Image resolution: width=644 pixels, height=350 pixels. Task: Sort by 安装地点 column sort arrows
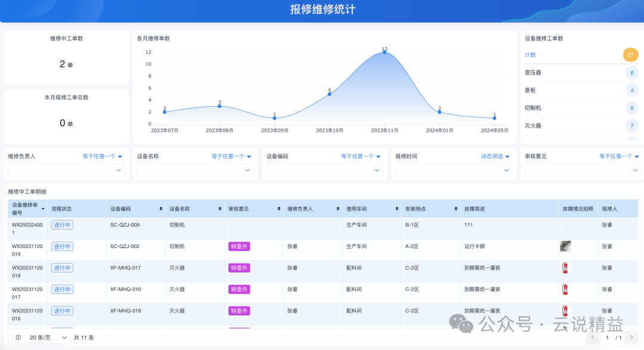pyautogui.click(x=456, y=209)
